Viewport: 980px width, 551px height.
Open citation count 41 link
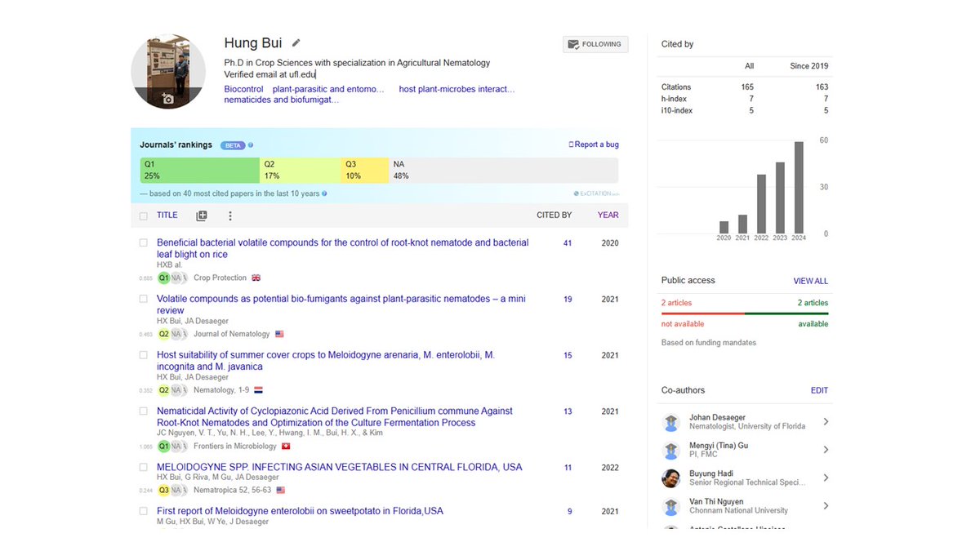[x=568, y=243]
